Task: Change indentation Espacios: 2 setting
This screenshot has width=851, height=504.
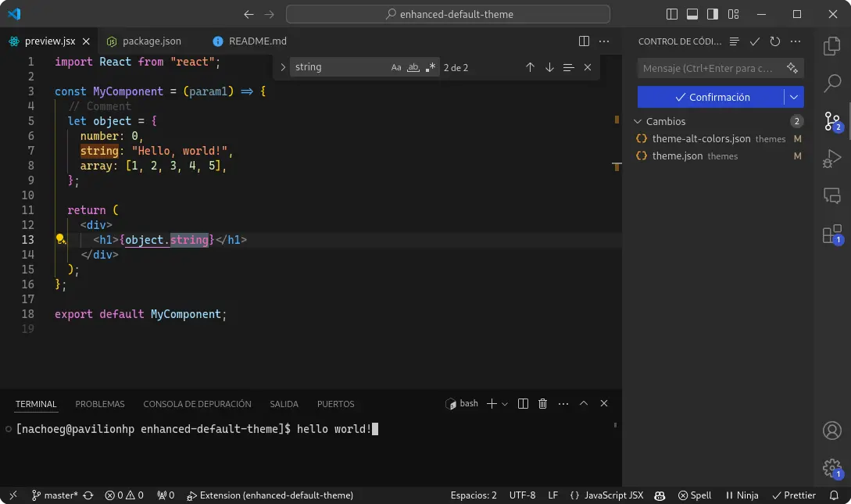Action: [474, 495]
